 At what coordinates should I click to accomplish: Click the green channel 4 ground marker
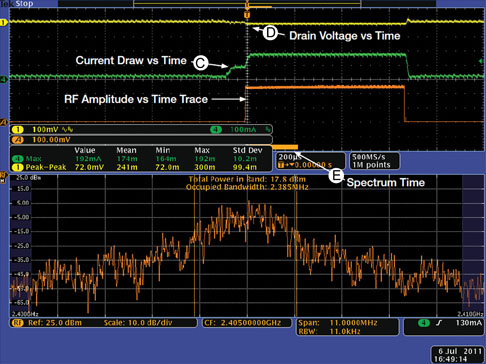(x=3, y=79)
